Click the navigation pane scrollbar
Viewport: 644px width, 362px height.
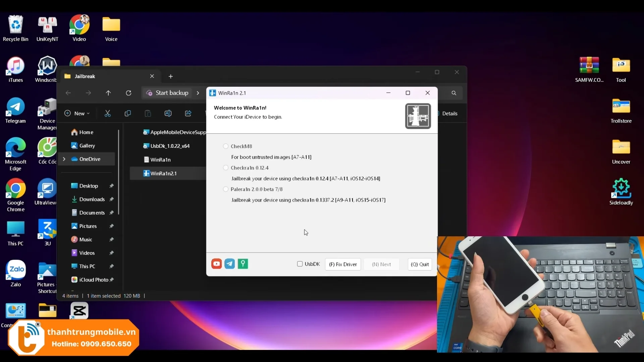119,172
